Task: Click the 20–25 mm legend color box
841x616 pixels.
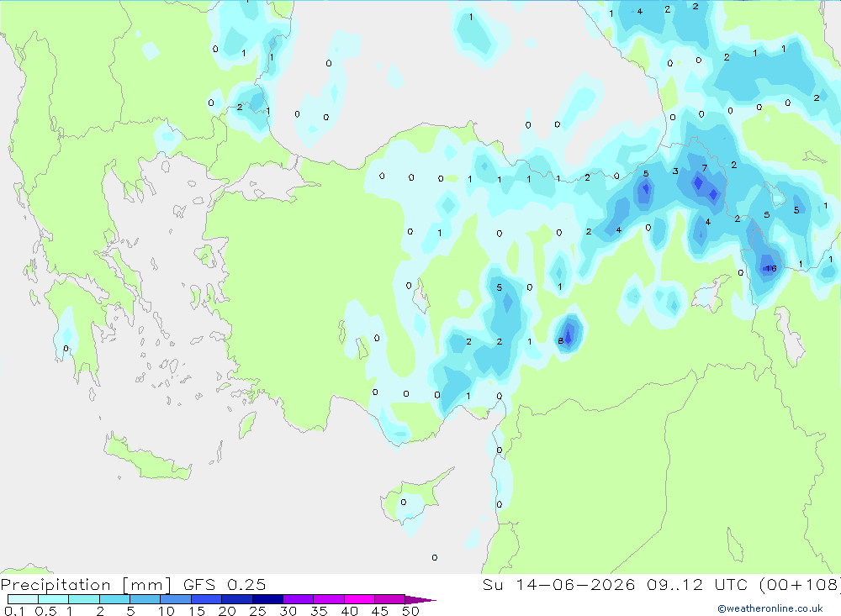Action: [x=237, y=599]
